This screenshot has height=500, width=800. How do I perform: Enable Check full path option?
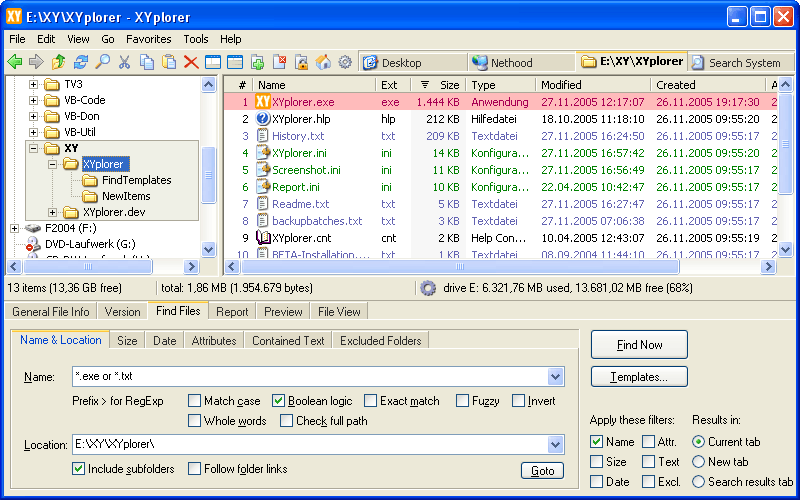pos(286,420)
